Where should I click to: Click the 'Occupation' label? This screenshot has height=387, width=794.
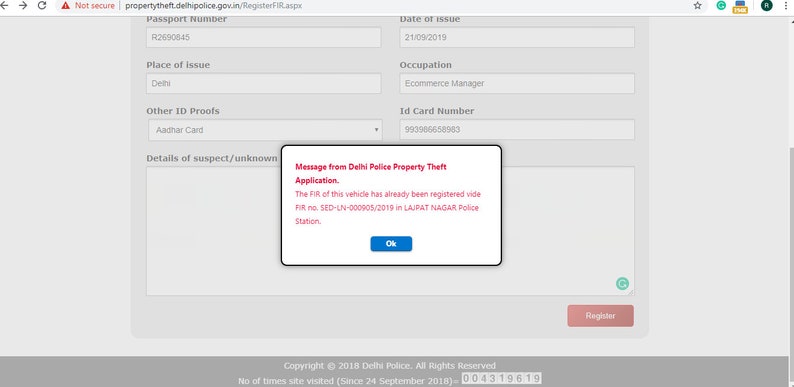pyautogui.click(x=425, y=65)
